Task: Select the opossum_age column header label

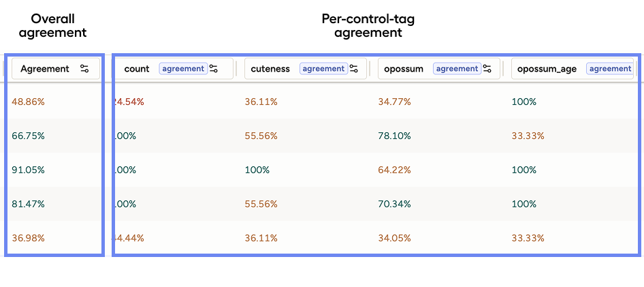Action: click(x=547, y=69)
